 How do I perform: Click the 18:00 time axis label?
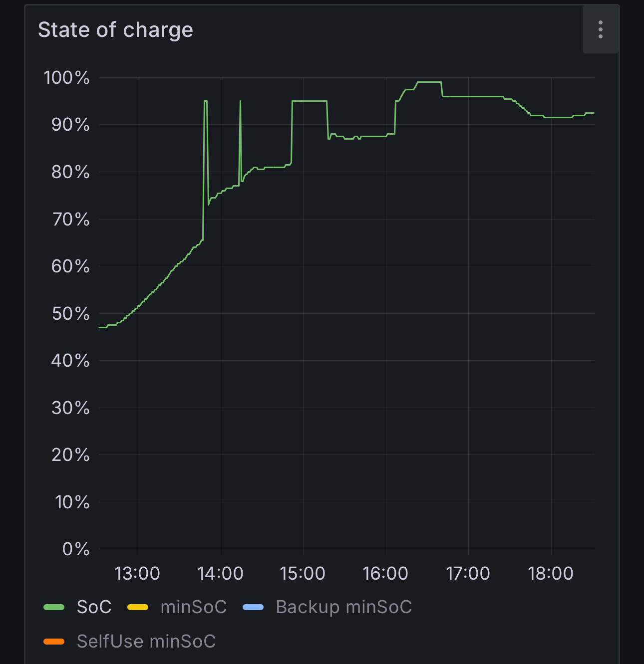(551, 574)
